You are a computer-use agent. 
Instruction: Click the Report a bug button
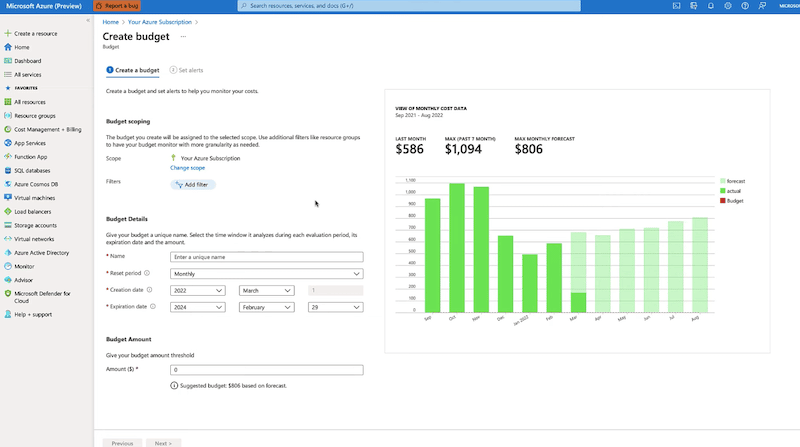117,6
